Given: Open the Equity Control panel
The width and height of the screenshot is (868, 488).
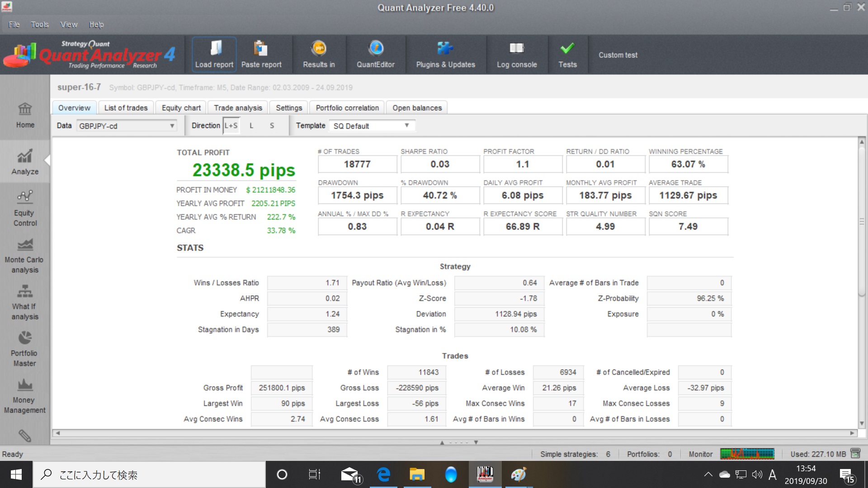Looking at the screenshot, I should pos(24,208).
